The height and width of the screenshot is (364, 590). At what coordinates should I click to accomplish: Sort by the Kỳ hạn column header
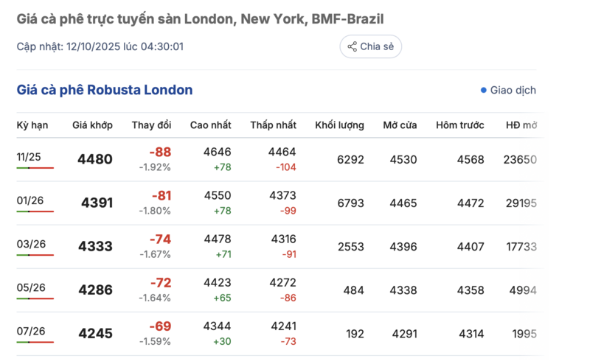pyautogui.click(x=32, y=125)
